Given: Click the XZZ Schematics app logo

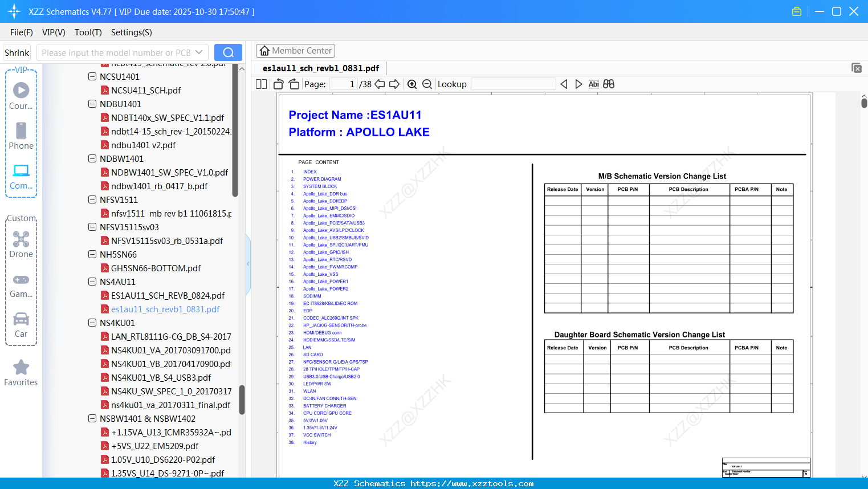Looking at the screenshot, I should click(14, 11).
